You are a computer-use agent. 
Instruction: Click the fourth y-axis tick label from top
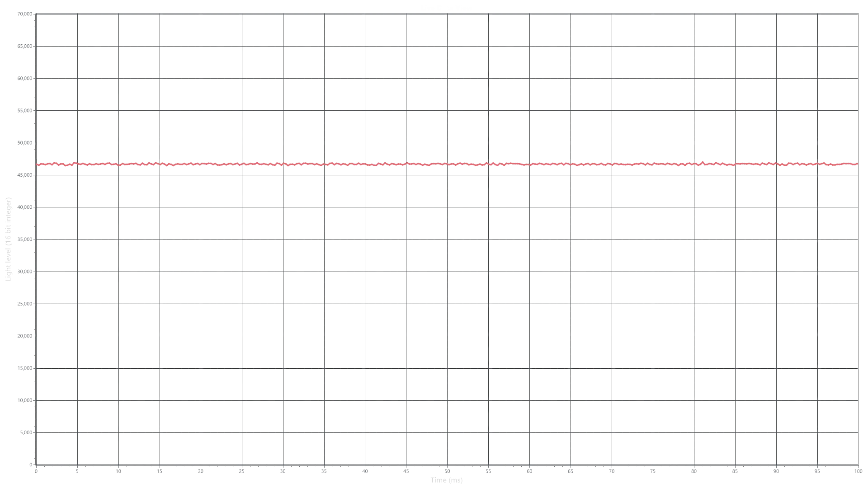[x=24, y=112]
